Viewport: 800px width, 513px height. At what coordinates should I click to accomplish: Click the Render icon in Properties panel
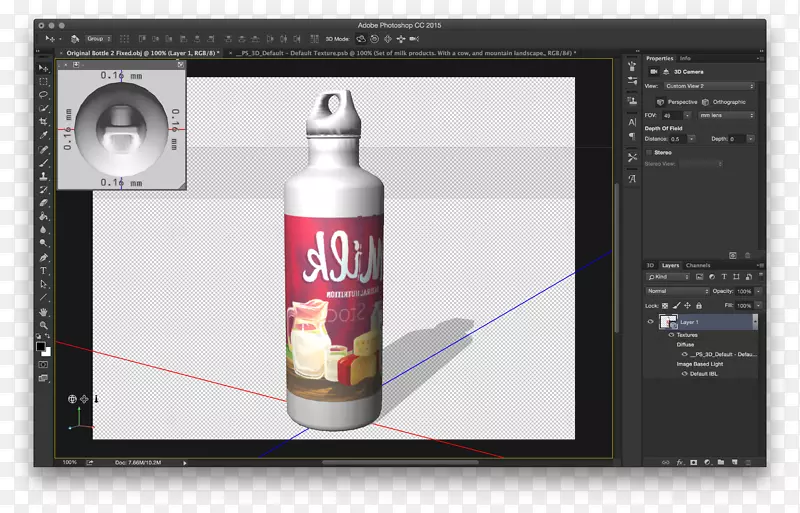pos(733,255)
